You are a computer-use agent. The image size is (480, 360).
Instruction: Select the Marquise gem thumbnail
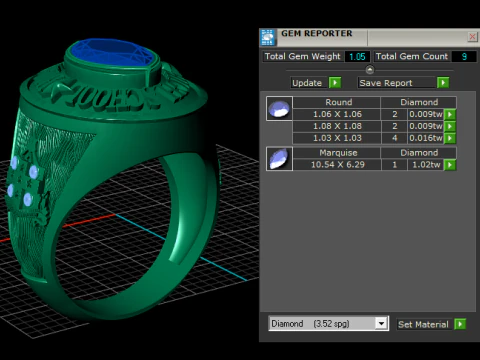pyautogui.click(x=279, y=159)
